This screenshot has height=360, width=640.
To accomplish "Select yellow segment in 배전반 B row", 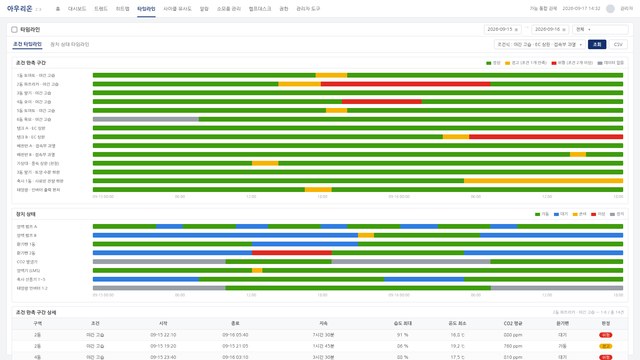I will (578, 154).
